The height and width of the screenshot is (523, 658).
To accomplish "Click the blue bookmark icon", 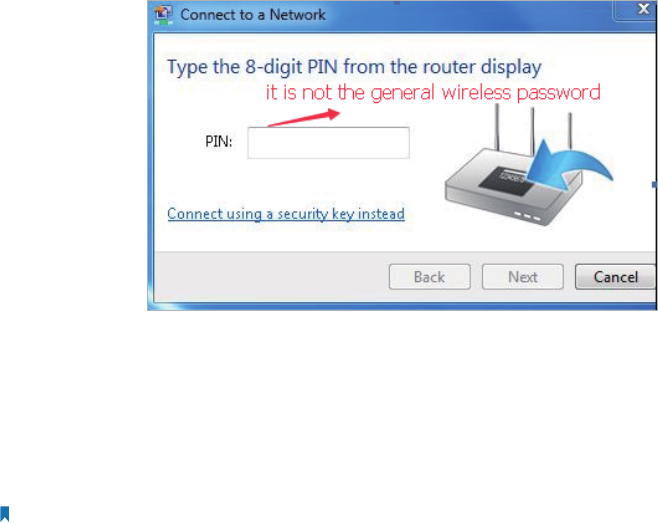I will tap(5, 514).
